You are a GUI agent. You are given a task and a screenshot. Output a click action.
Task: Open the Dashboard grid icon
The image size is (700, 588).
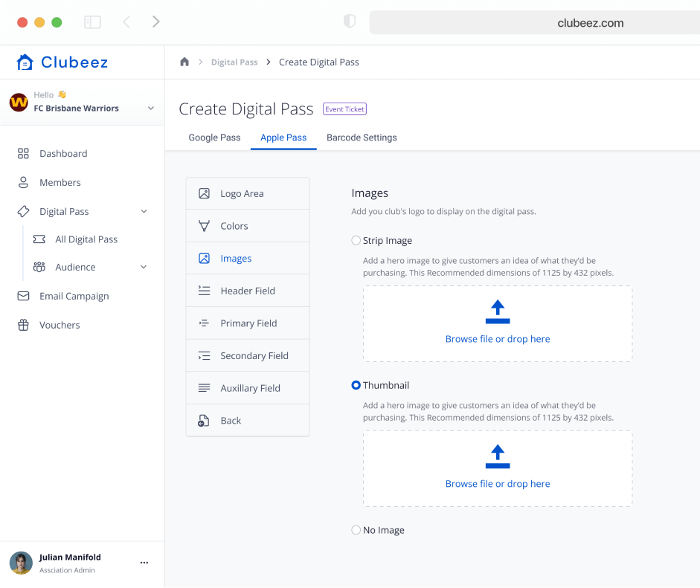pos(23,154)
